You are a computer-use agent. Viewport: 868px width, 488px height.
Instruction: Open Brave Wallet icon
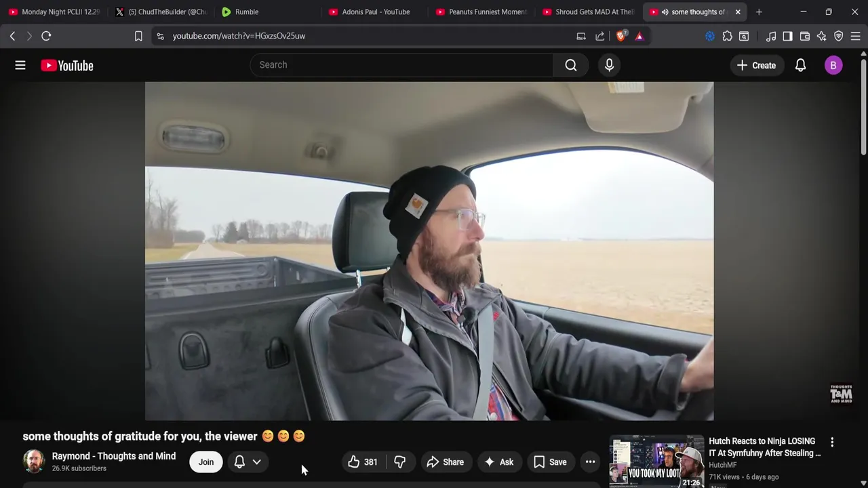point(805,36)
